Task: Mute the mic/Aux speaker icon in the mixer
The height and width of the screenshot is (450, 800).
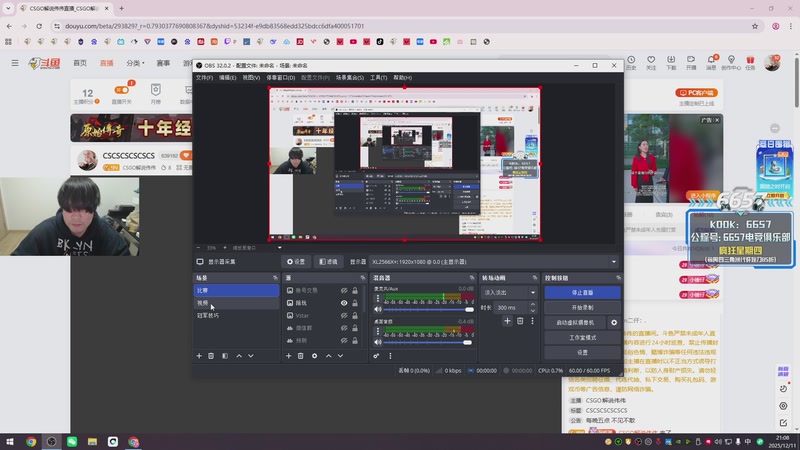Action: (x=378, y=309)
